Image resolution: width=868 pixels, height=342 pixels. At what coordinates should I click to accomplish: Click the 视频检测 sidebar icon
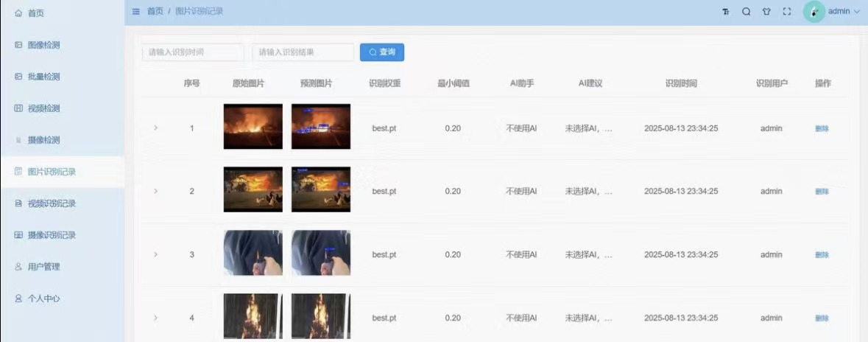18,108
